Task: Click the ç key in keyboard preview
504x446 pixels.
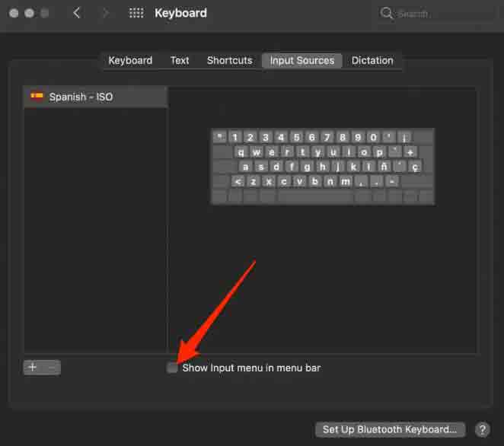Action: [415, 167]
